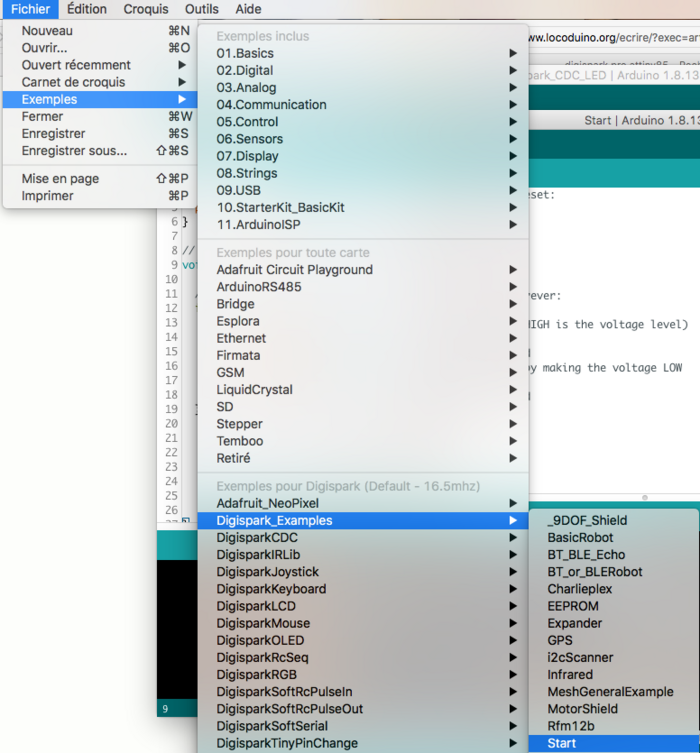Open Adafruit Circuit Playground examples
Image resolution: width=700 pixels, height=753 pixels.
click(363, 270)
